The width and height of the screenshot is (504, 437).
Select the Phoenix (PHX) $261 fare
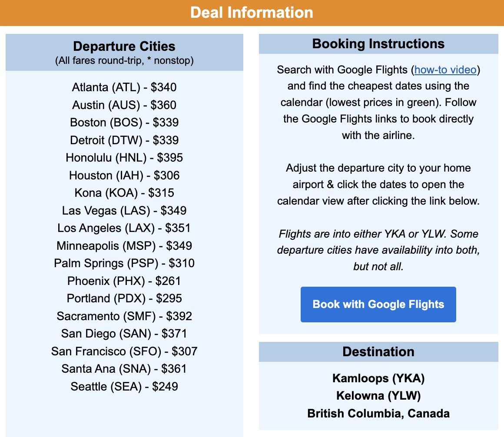[123, 281]
